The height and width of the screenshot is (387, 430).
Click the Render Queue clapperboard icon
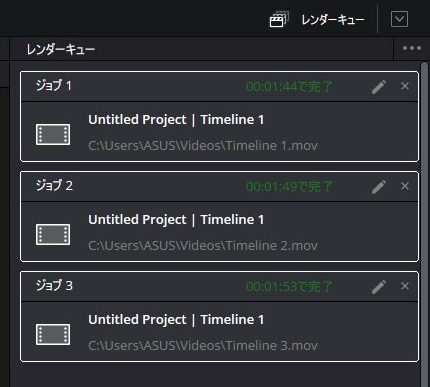(x=279, y=19)
